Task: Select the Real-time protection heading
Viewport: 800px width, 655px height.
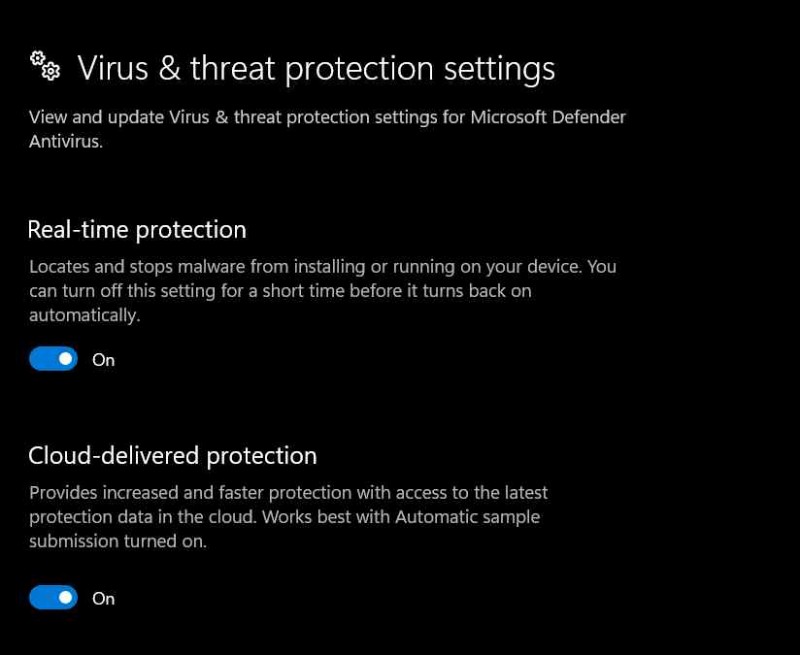Action: pos(137,230)
